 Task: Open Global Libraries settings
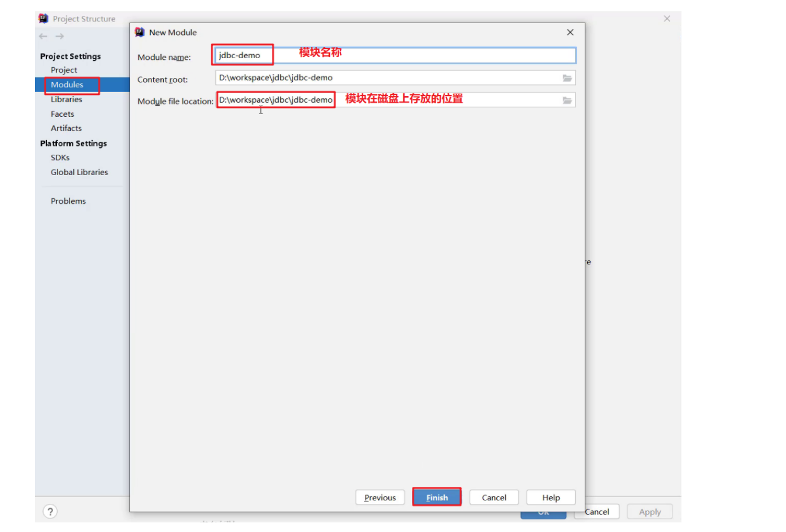(x=79, y=172)
